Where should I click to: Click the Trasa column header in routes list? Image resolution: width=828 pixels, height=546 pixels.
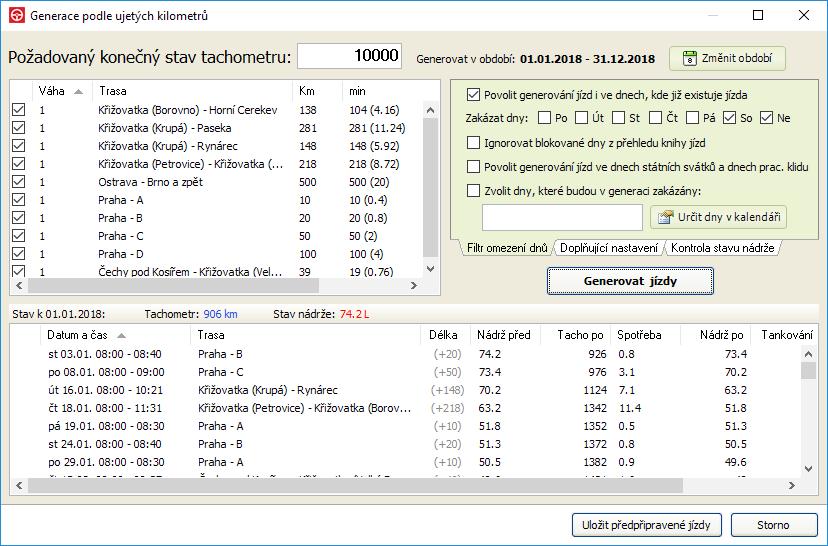coord(192,91)
